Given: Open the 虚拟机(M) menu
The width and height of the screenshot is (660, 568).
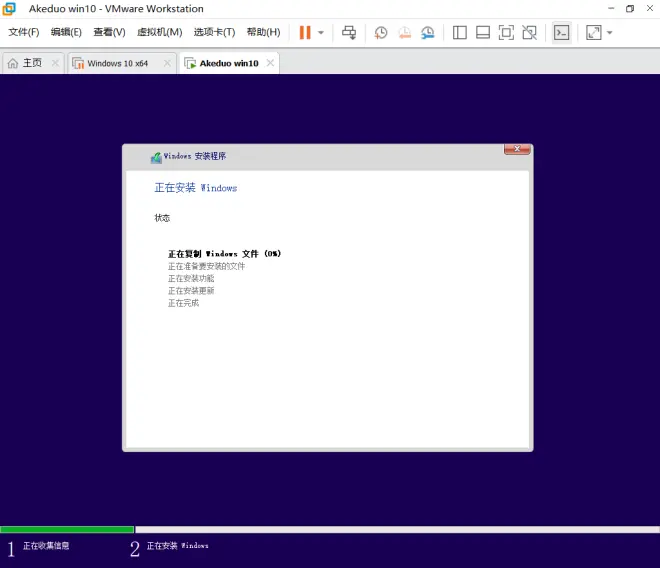Looking at the screenshot, I should click(x=160, y=32).
